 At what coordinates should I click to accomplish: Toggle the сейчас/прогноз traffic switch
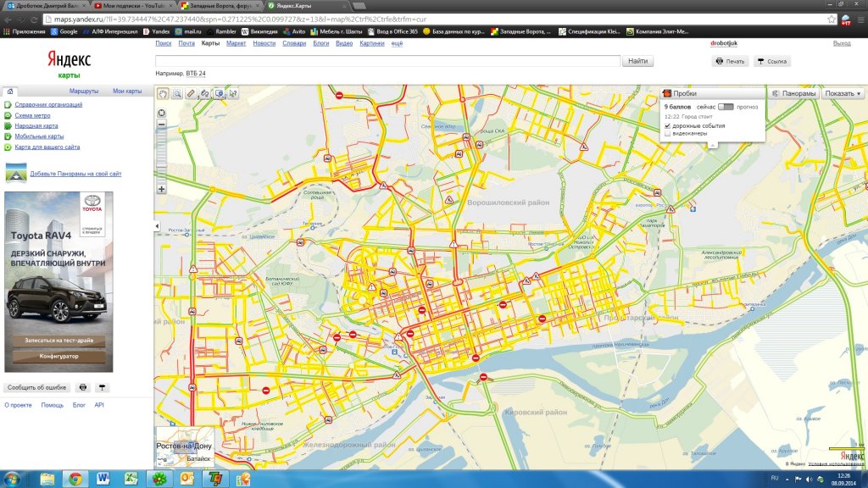coord(726,107)
